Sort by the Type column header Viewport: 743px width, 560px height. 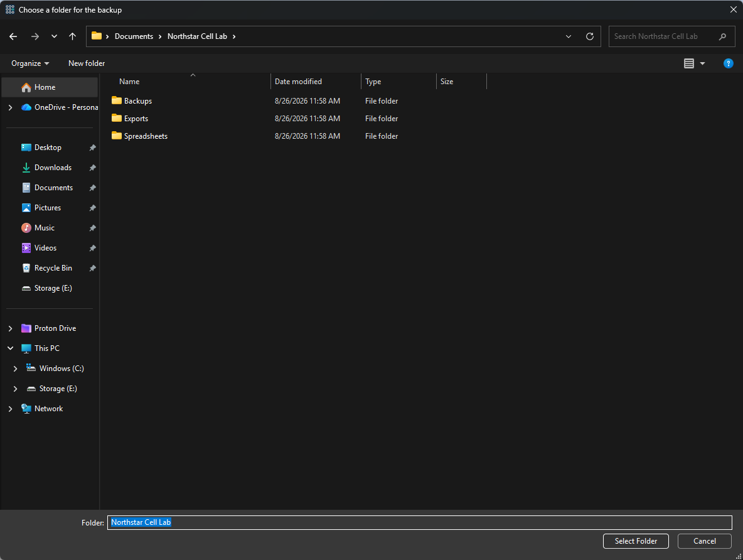[x=398, y=82]
